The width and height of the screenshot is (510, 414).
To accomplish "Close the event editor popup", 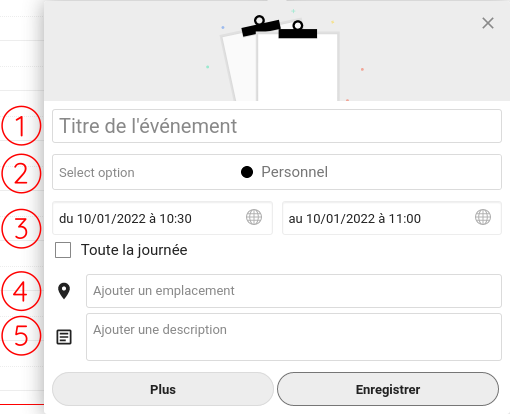I will [488, 23].
